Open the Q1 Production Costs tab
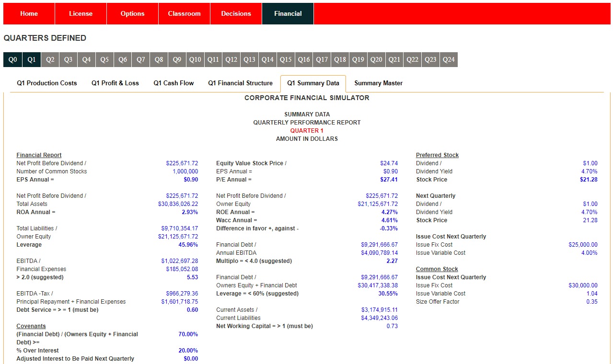Image resolution: width=613 pixels, height=364 pixels. [x=47, y=83]
